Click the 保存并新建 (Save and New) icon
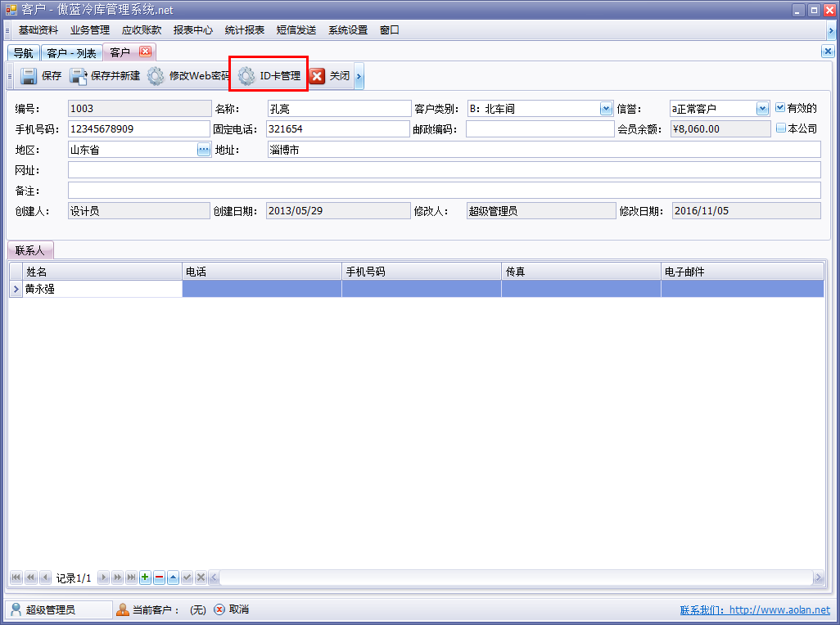840x625 pixels. pyautogui.click(x=79, y=77)
